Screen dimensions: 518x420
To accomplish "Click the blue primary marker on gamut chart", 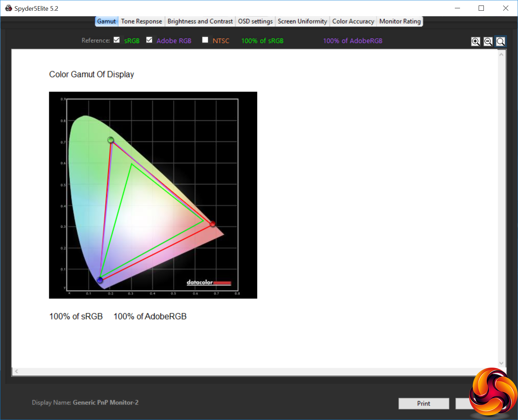I will click(100, 280).
